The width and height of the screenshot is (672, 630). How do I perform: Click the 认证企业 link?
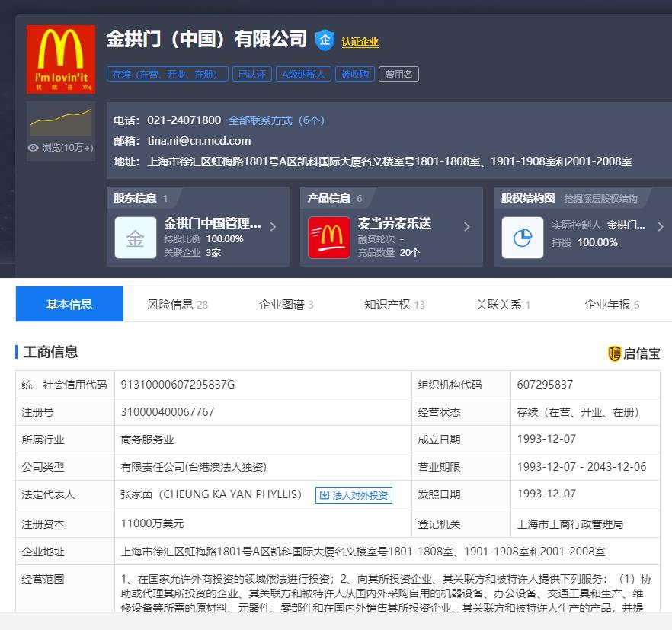point(360,42)
